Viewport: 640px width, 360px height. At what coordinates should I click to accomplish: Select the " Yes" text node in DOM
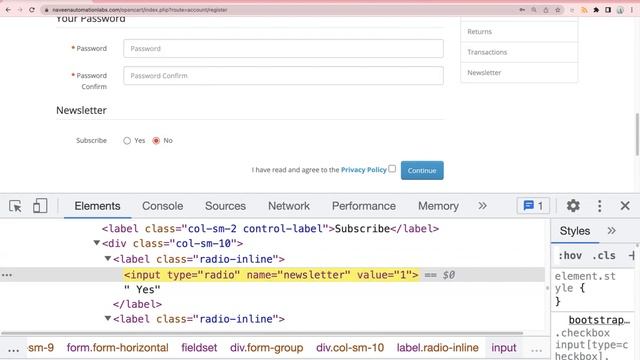142,290
